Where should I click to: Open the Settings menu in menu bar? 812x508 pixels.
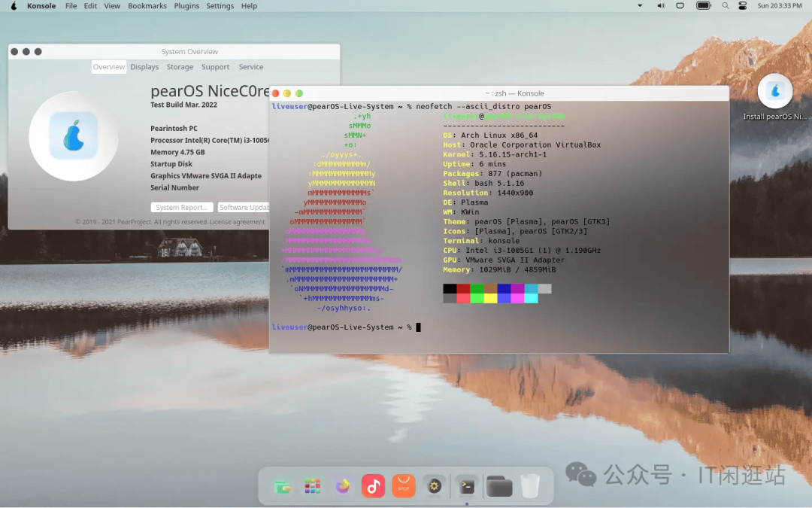220,6
